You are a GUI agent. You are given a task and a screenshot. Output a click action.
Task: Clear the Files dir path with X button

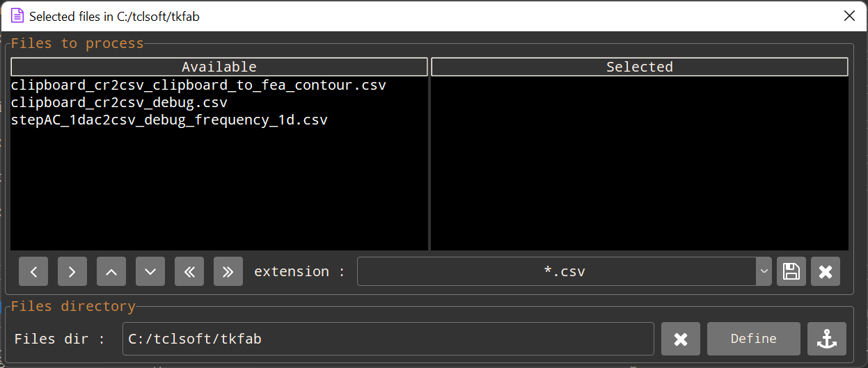coord(681,339)
